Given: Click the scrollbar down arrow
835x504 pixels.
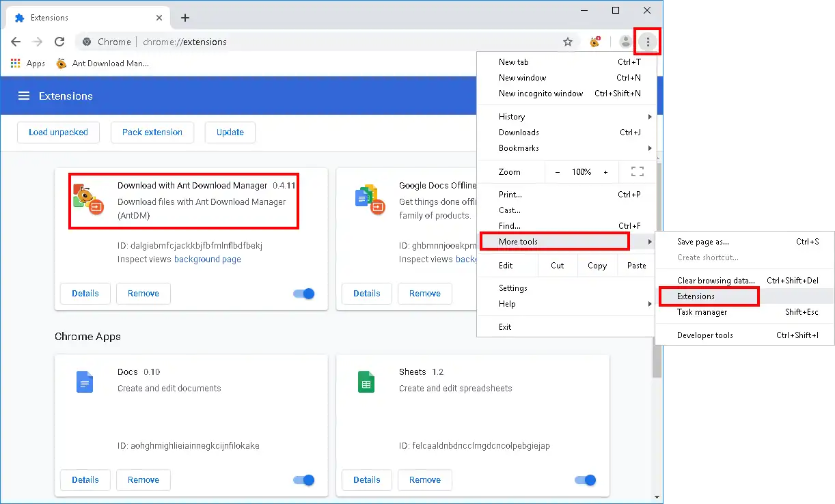Looking at the screenshot, I should pos(657,497).
